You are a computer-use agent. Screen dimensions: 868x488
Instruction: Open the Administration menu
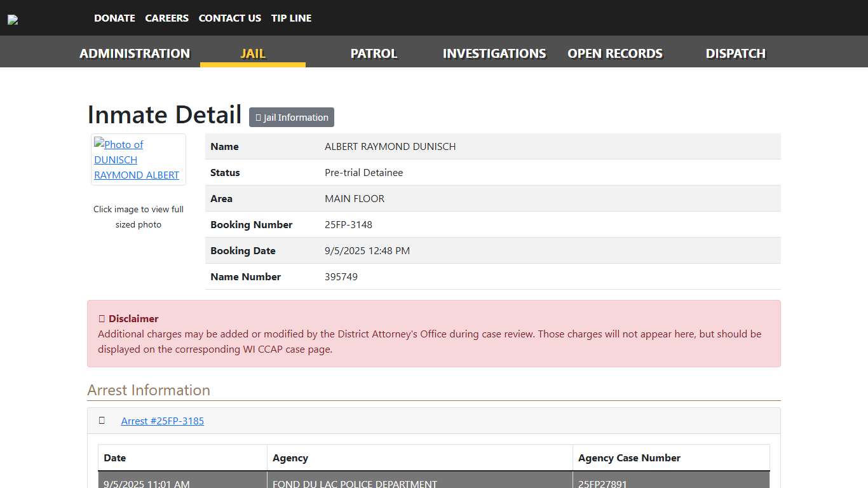pos(135,53)
